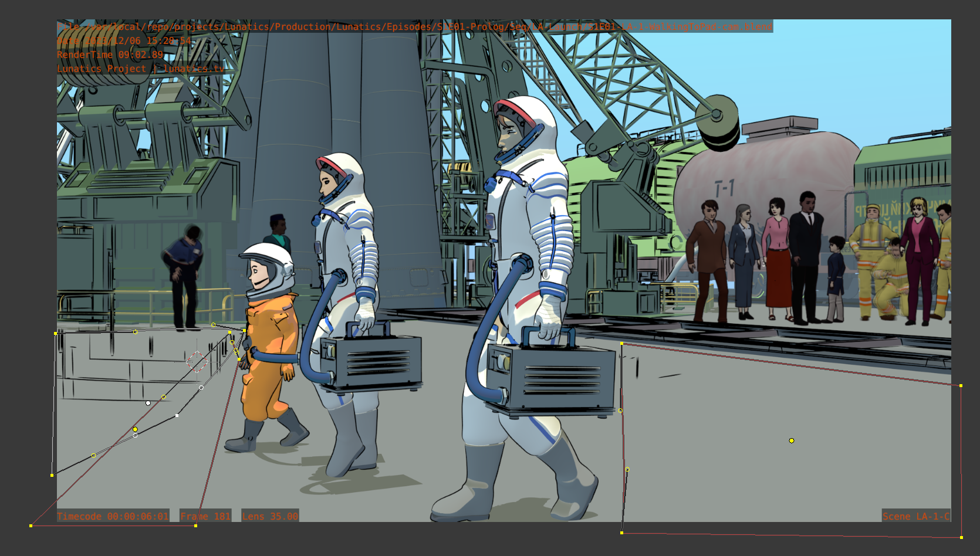Viewport: 980px width, 556px height.
Task: Click the Timecode 00:00:06:01 stamp
Action: (x=113, y=516)
